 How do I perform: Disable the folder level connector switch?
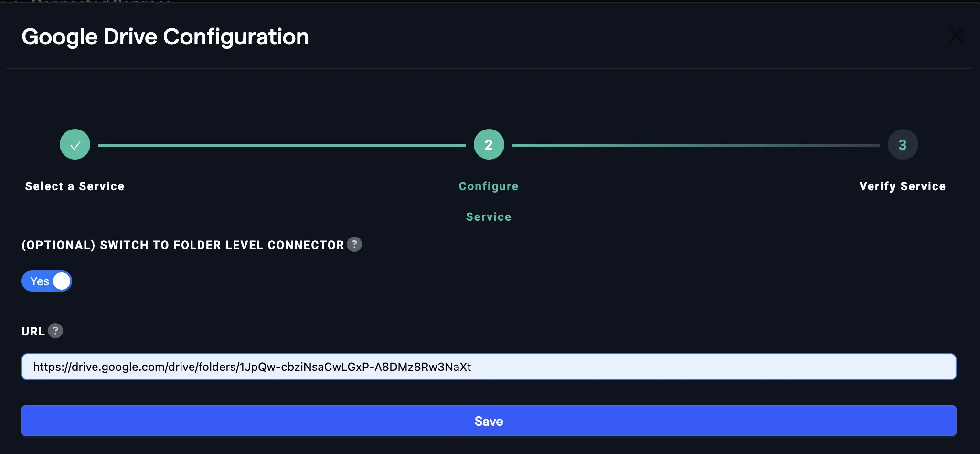pos(47,281)
